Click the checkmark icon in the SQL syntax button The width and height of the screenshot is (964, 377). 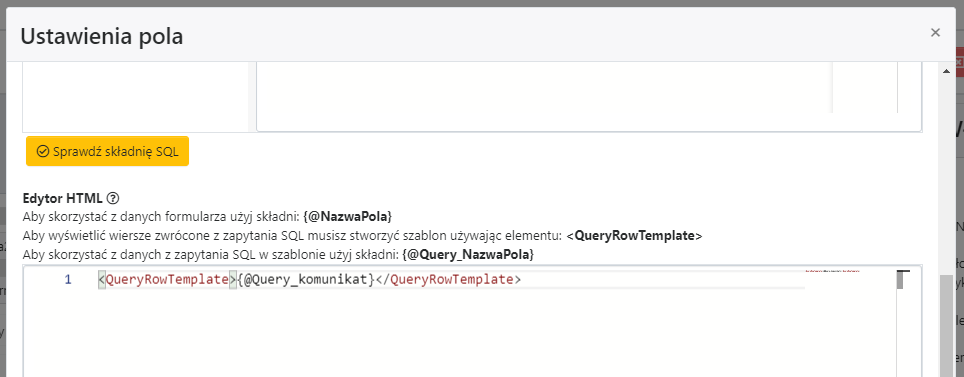[43, 152]
